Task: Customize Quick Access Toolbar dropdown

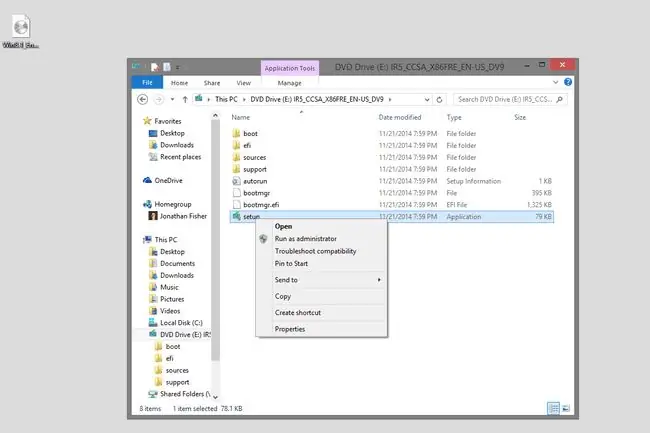Action: point(177,67)
